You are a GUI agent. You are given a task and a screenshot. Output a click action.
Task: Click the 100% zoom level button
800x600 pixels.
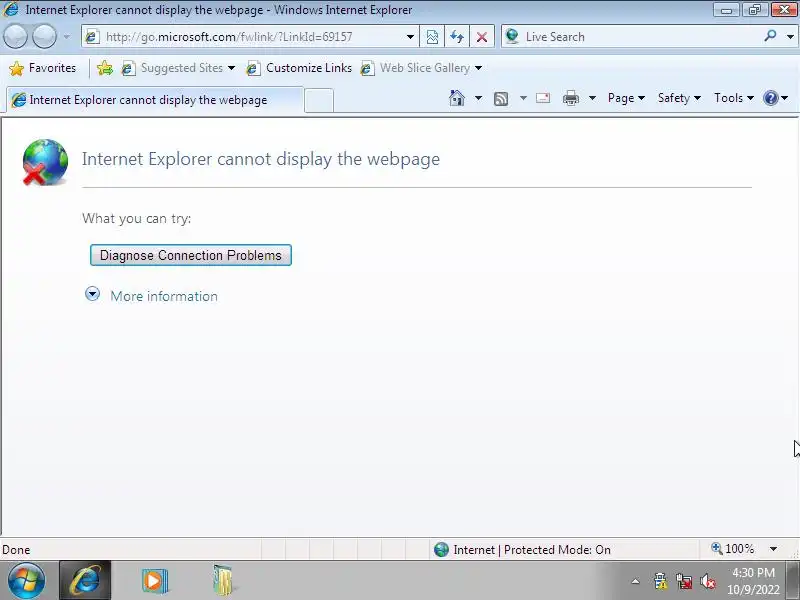(733, 548)
